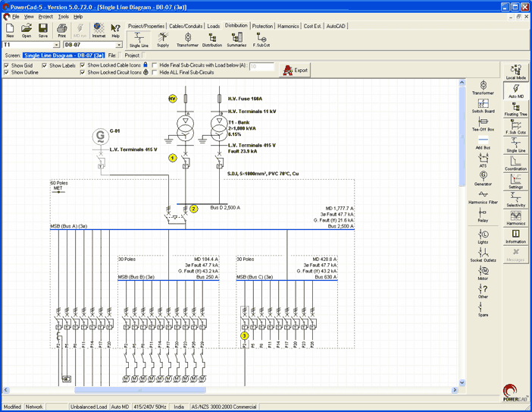Open the File menu
This screenshot has height=412, width=532.
coord(16,17)
